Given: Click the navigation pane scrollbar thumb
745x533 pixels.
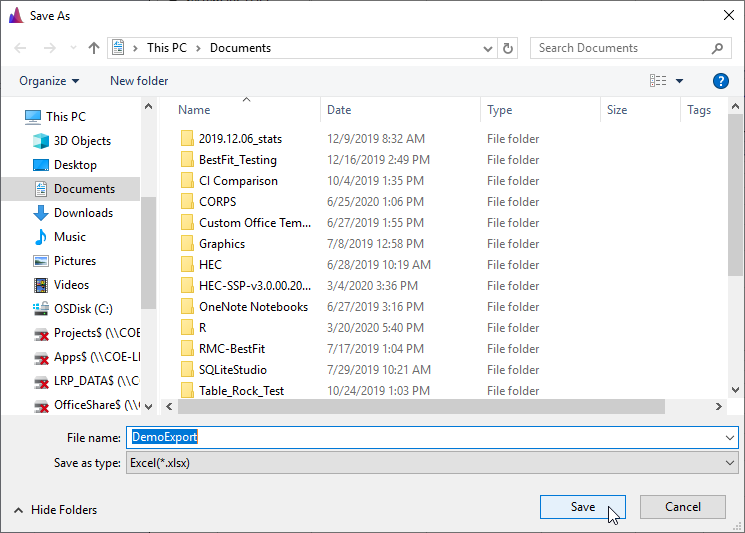Looking at the screenshot, I should click(x=148, y=253).
